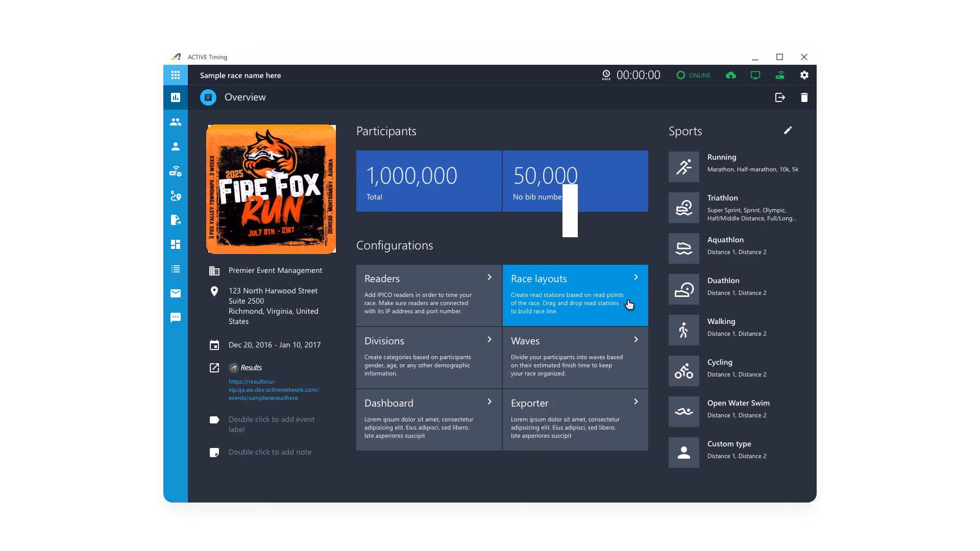980x551 pixels.
Task: Open the settings gear icon
Action: (x=804, y=75)
